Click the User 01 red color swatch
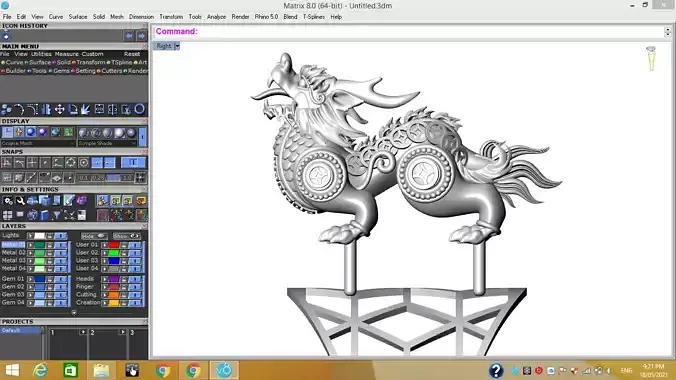Image resolution: width=676 pixels, height=380 pixels. point(114,245)
